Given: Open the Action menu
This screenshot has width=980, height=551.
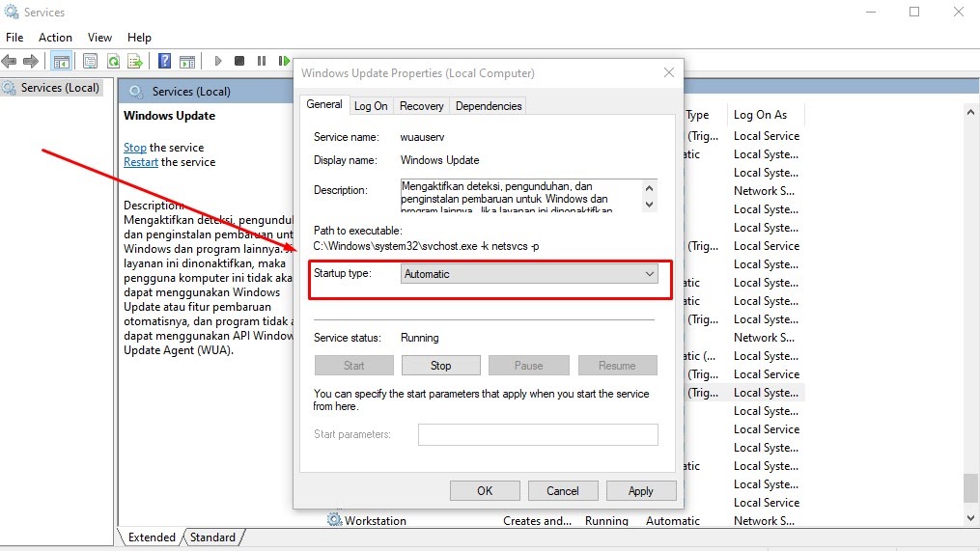Looking at the screenshot, I should (x=55, y=38).
